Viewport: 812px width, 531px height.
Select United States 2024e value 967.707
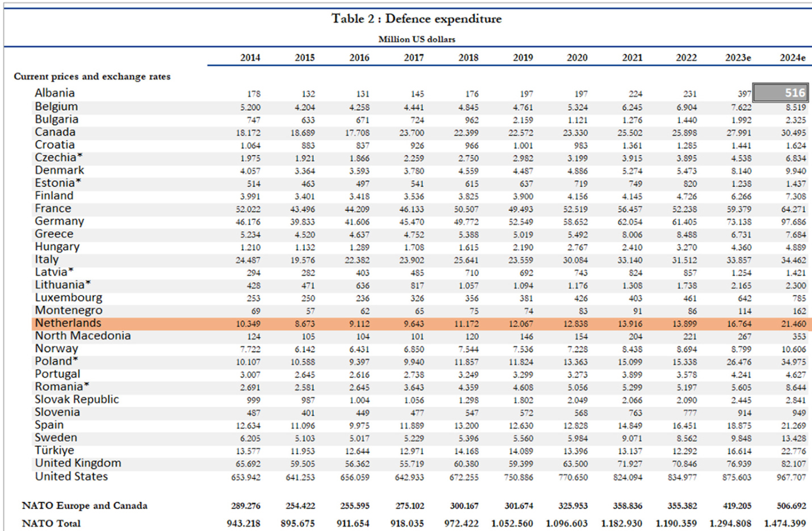[x=791, y=478]
